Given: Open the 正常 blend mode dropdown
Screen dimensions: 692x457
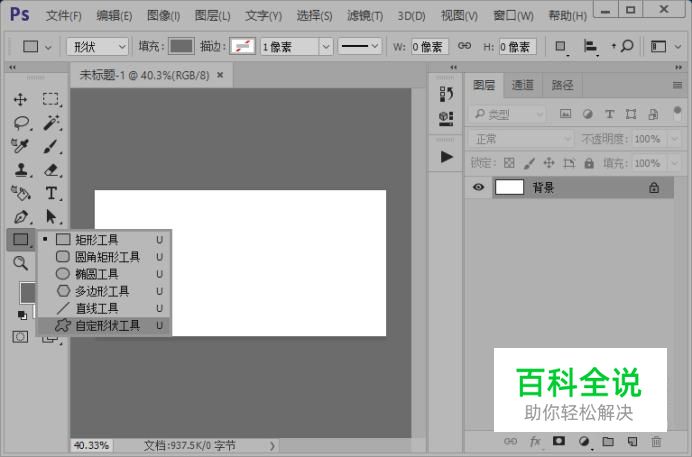Looking at the screenshot, I should [x=521, y=139].
